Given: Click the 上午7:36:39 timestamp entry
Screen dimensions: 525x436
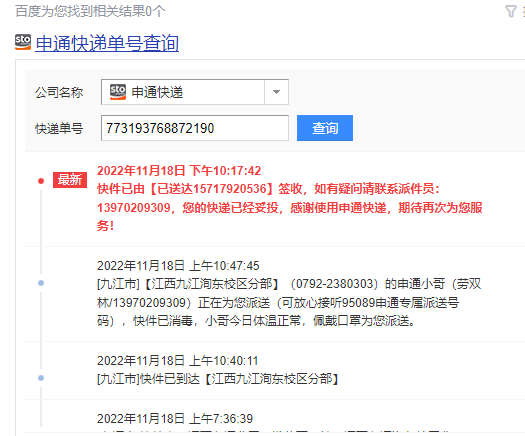Looking at the screenshot, I should [x=175, y=419].
